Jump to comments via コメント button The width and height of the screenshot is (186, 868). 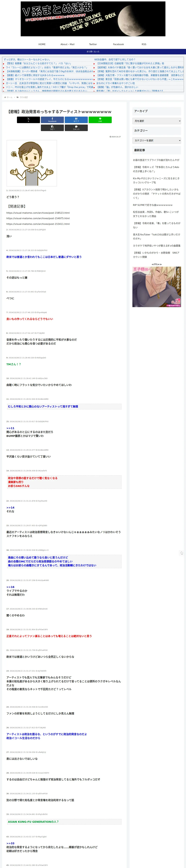point(76,128)
